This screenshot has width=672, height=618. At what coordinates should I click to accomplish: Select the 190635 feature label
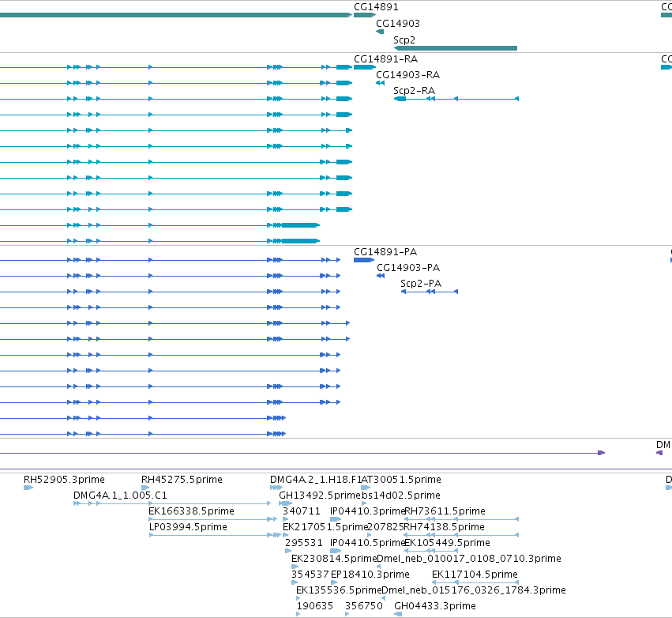315,606
